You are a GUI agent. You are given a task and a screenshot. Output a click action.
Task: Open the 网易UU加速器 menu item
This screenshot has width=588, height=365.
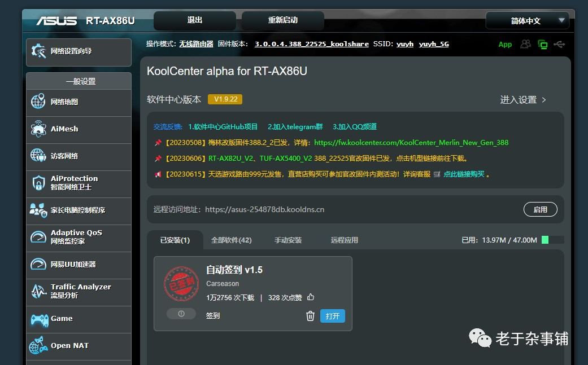tap(79, 265)
